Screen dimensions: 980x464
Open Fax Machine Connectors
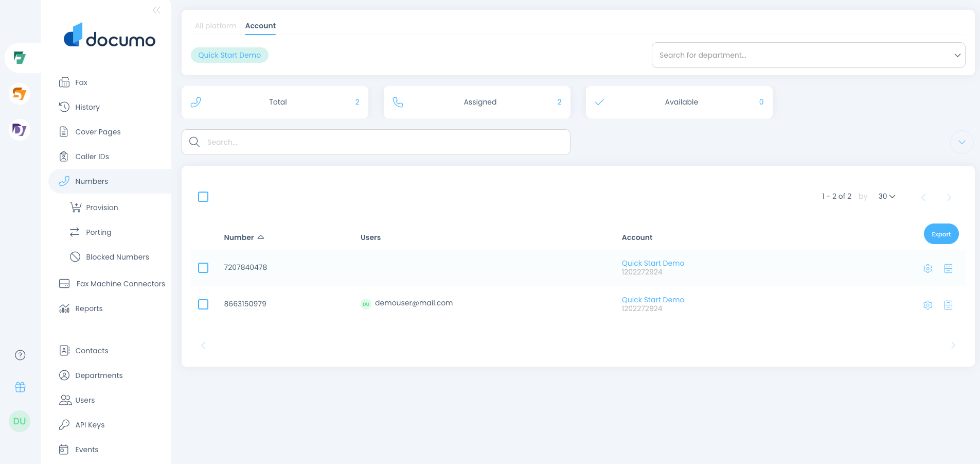[120, 284]
